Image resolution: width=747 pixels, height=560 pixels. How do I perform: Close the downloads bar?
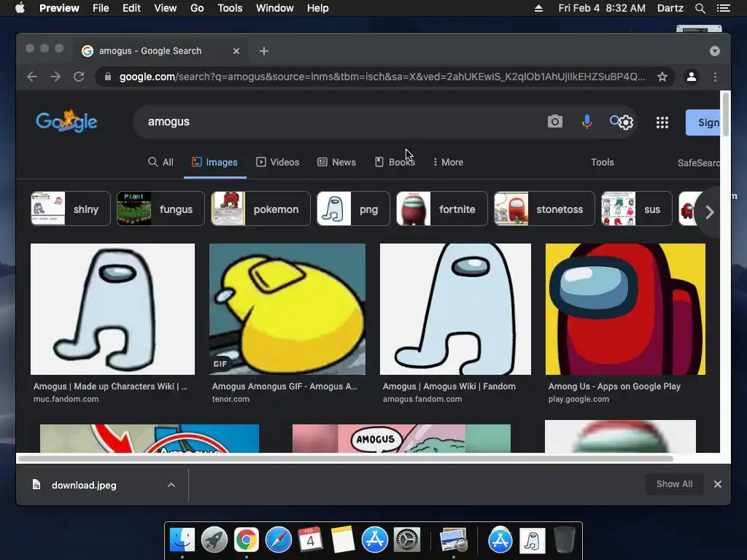coord(718,484)
